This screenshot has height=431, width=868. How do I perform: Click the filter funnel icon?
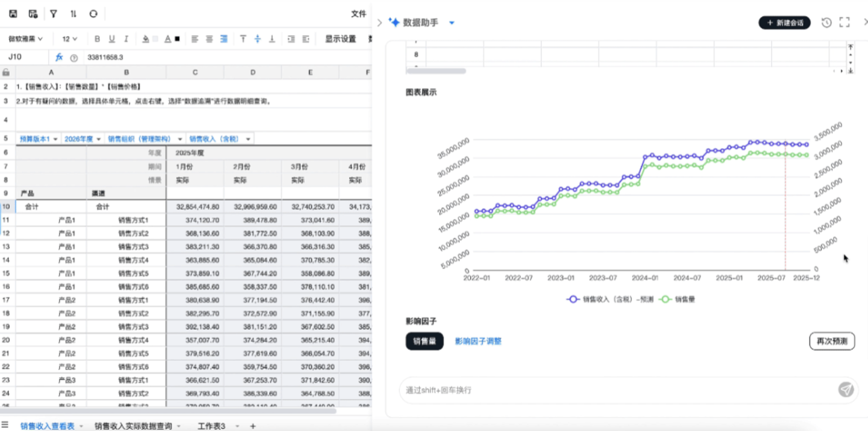coord(53,14)
